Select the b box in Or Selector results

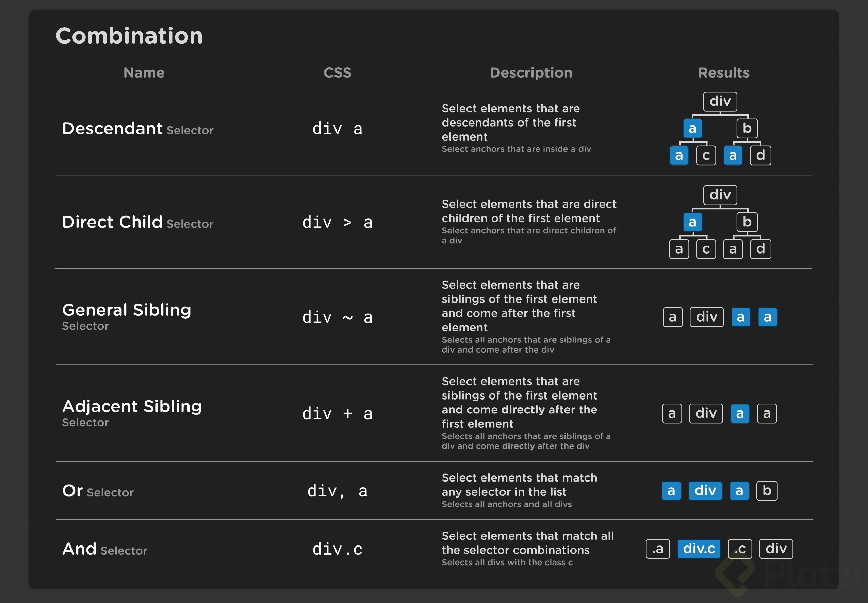(767, 491)
